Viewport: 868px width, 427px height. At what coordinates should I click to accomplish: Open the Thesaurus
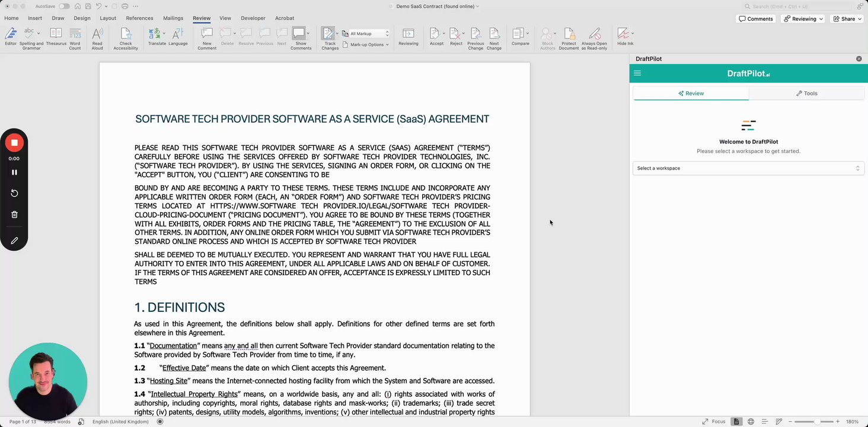coord(56,37)
